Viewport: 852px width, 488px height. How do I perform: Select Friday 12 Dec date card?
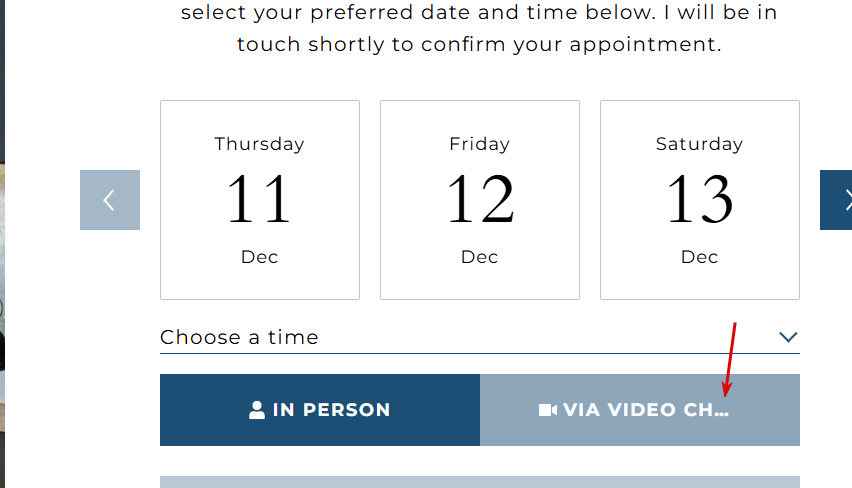(x=480, y=200)
